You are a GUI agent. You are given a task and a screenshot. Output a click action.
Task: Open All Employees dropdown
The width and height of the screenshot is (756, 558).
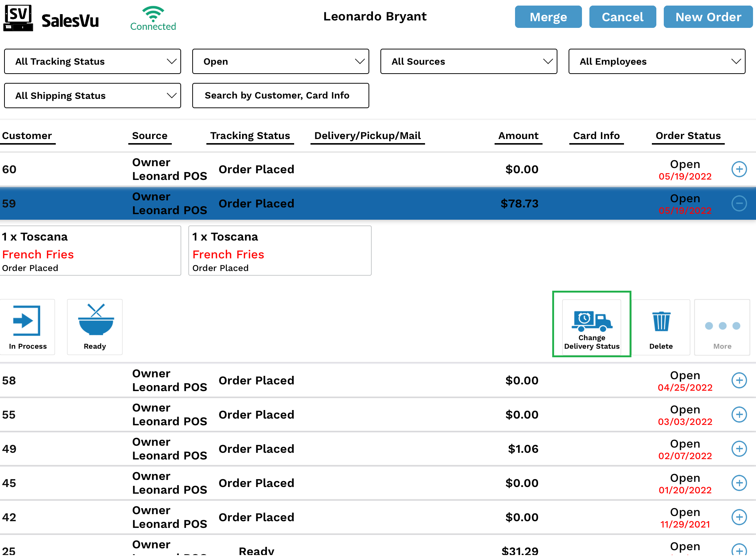657,61
